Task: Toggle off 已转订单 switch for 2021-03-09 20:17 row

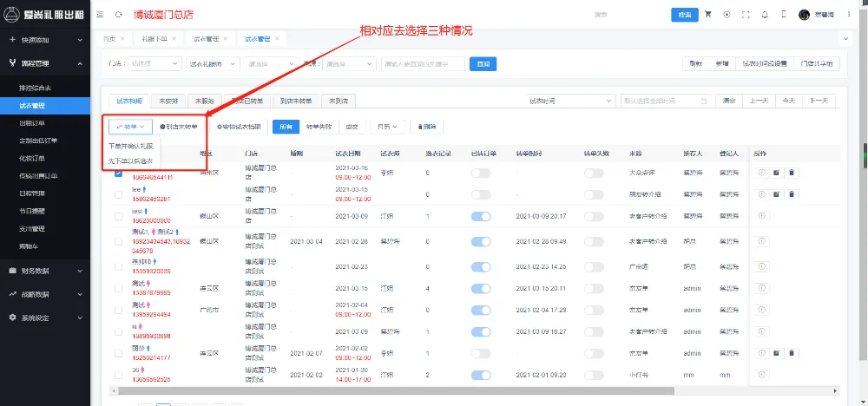Action: click(481, 216)
